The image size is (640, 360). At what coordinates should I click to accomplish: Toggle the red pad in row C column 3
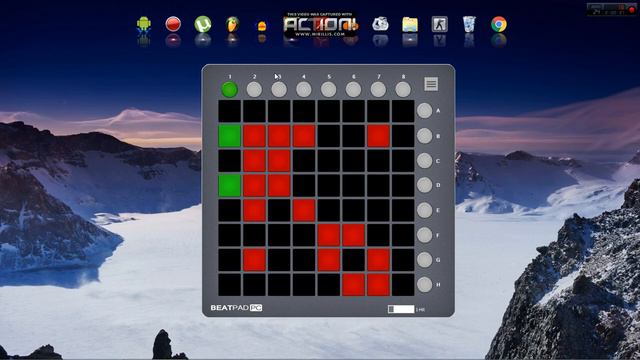[279, 161]
